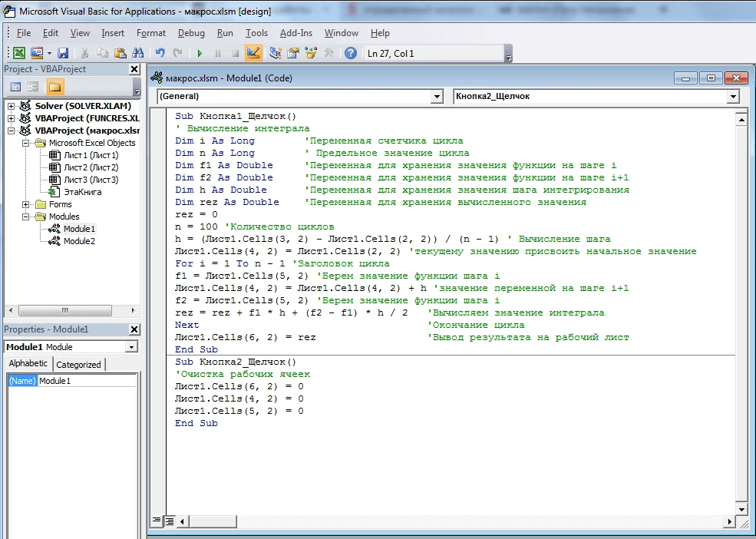Open Visual Basic Help question icon
This screenshot has height=539, width=756.
(x=351, y=53)
